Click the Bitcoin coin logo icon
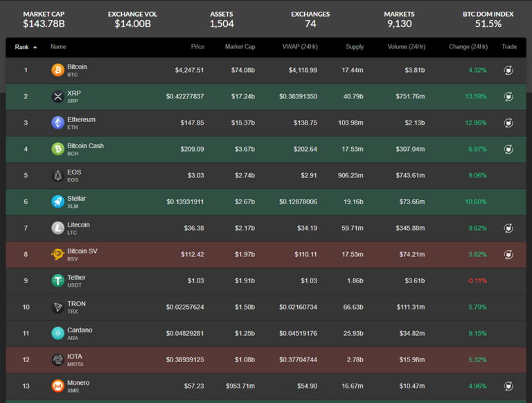Image resolution: width=532 pixels, height=403 pixels. [x=57, y=70]
